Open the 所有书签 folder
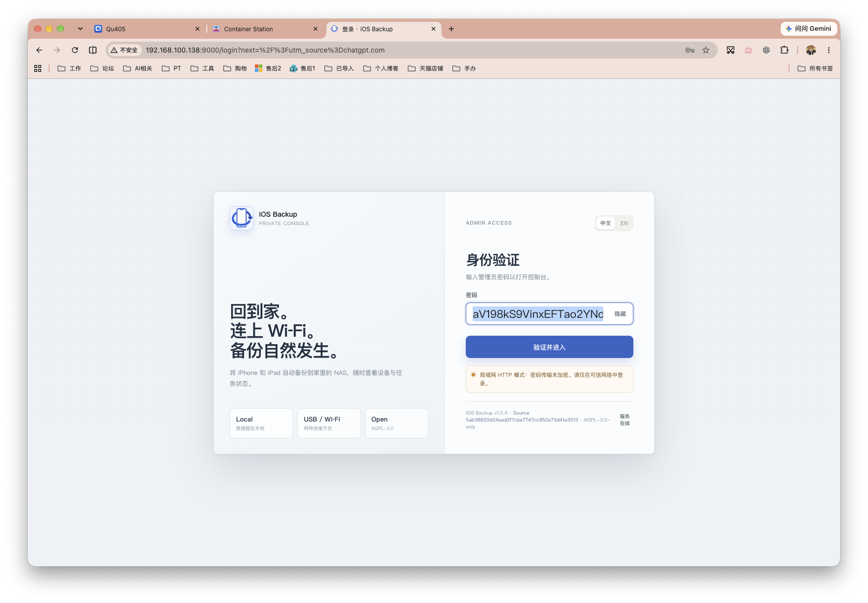Image resolution: width=868 pixels, height=603 pixels. click(815, 68)
